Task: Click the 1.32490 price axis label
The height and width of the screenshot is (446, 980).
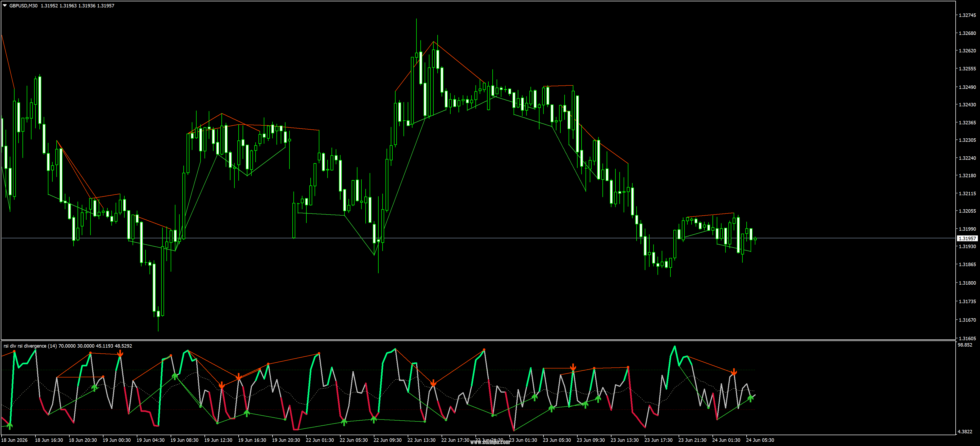Action: click(x=967, y=87)
